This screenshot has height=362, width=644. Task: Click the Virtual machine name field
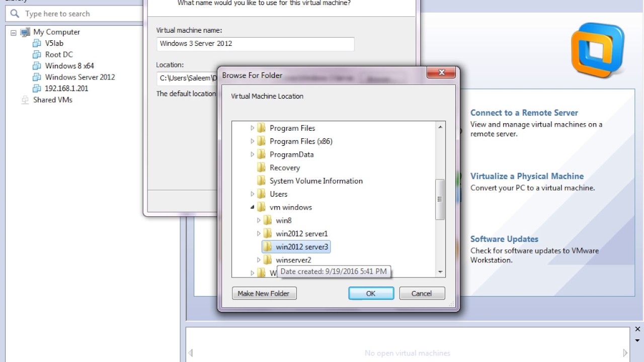point(256,44)
